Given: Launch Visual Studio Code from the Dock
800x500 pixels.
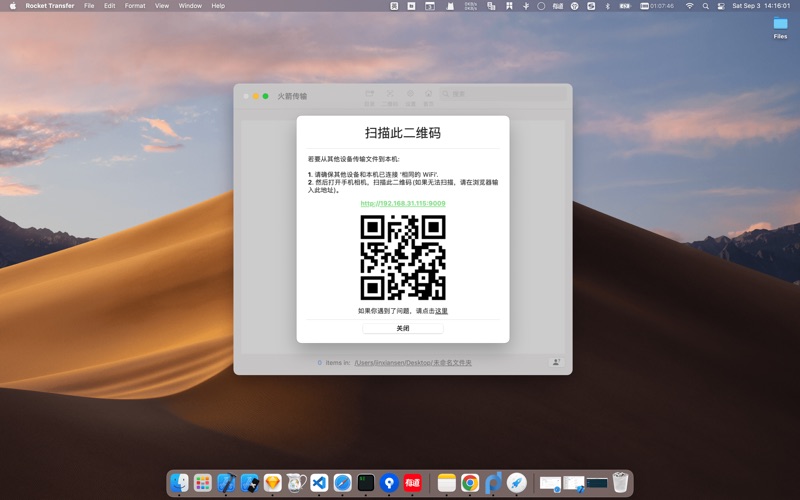Looking at the screenshot, I should click(x=319, y=483).
